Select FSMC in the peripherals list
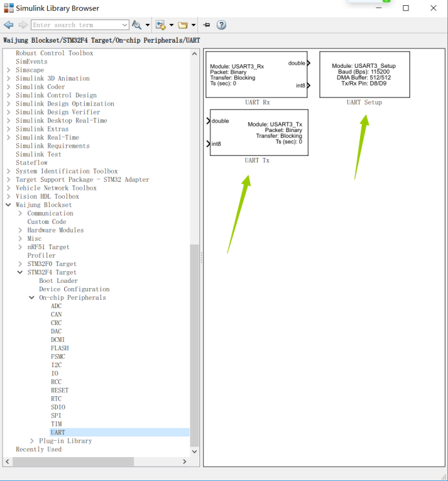 pos(58,357)
